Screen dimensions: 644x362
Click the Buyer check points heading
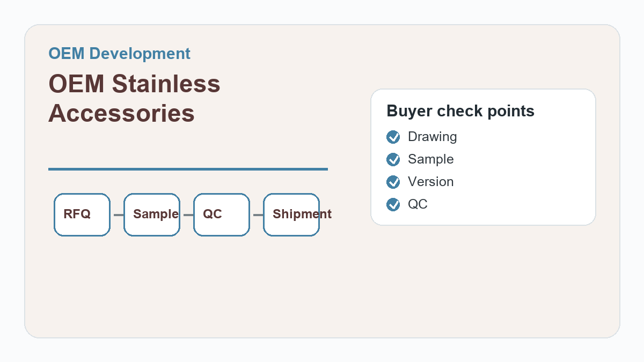[x=460, y=111]
